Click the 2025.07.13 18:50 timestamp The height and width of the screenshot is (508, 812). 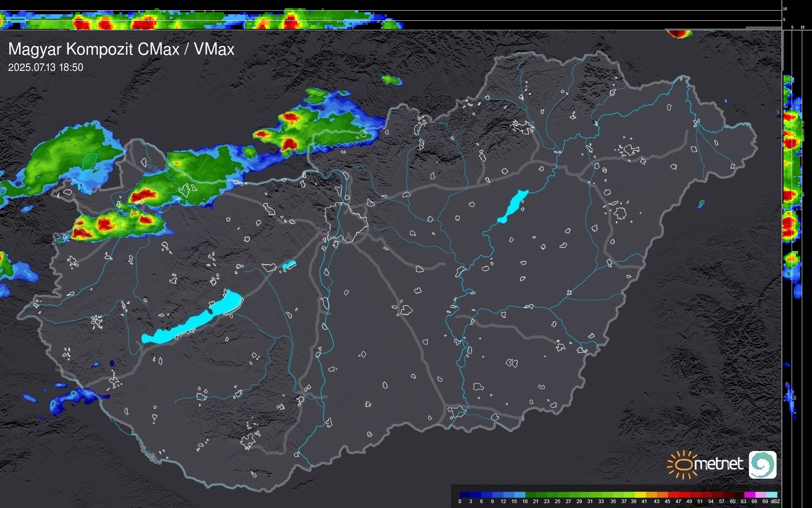46,68
